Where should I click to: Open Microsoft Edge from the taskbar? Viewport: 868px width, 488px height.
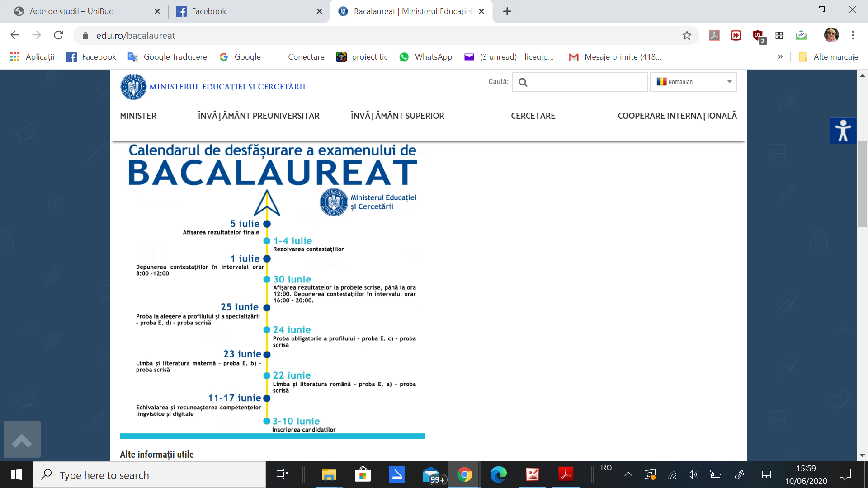(498, 474)
